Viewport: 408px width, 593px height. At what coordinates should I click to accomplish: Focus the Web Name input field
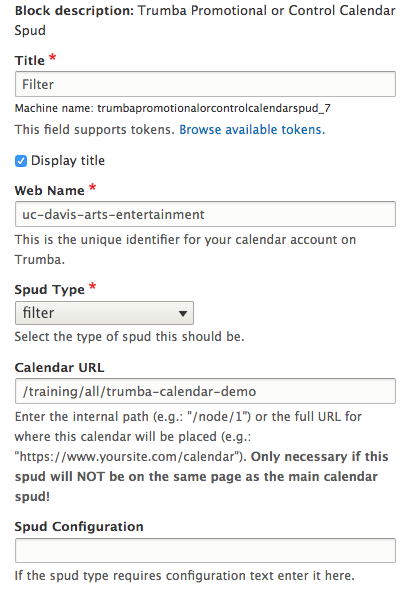(x=205, y=214)
